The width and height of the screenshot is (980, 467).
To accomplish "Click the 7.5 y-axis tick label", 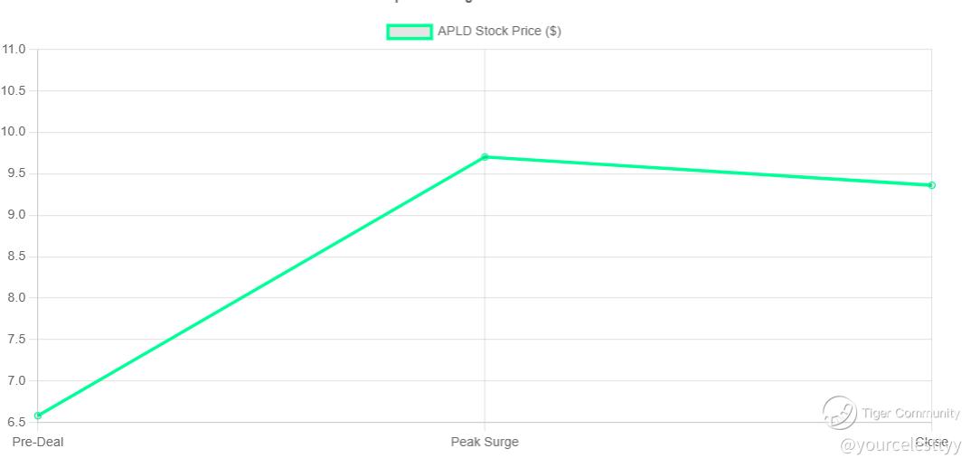I will [16, 339].
